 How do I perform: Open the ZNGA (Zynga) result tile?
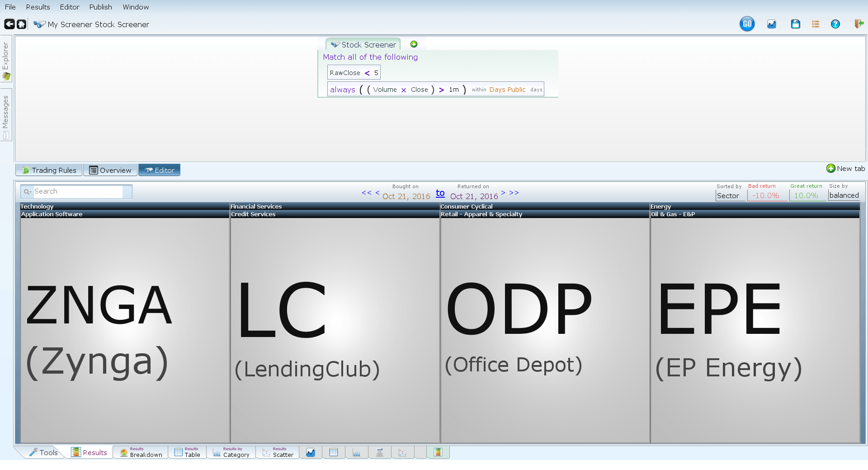coord(125,330)
